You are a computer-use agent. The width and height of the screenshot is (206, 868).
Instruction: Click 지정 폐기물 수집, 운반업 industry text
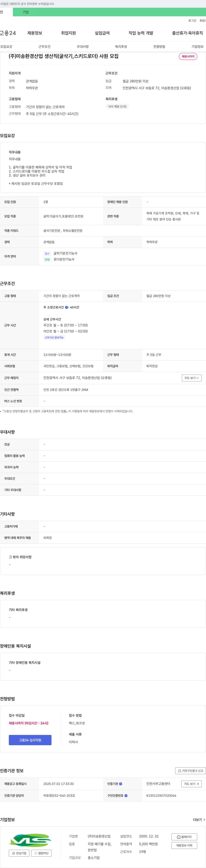click(x=99, y=847)
